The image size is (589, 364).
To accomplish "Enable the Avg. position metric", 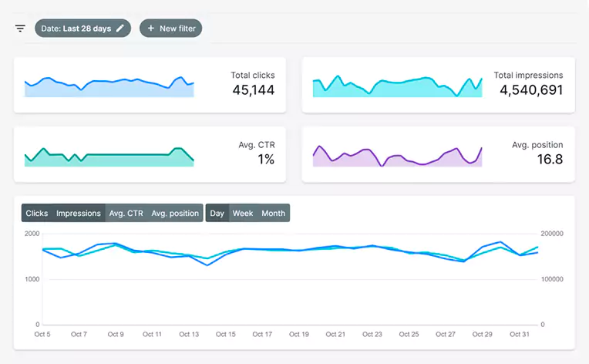I will tap(174, 213).
